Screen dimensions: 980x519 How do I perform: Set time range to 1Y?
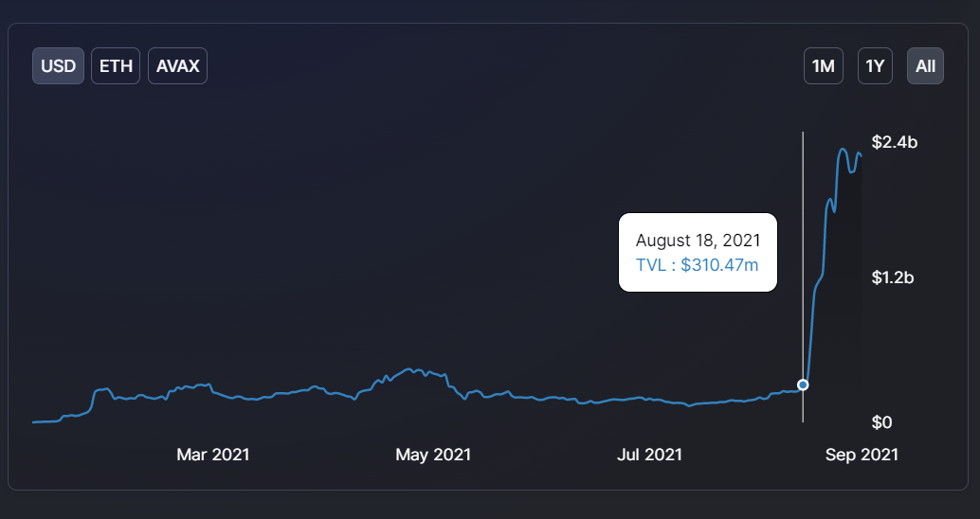click(x=875, y=66)
